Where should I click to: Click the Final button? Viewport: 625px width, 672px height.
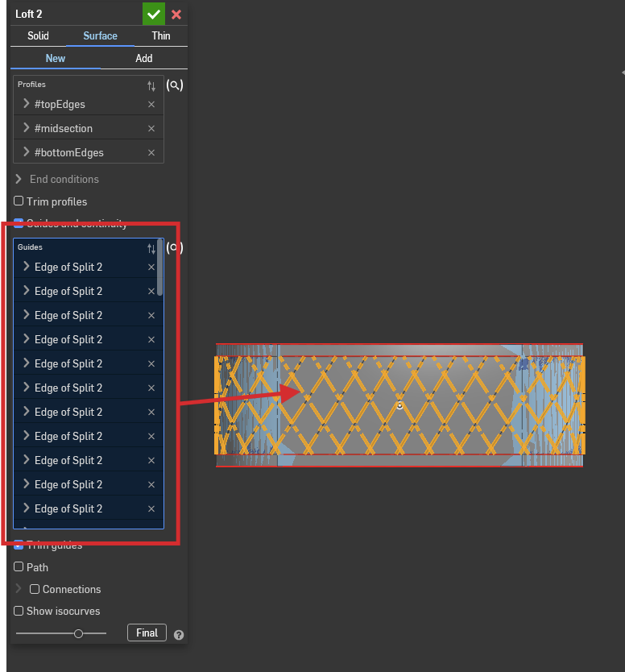(x=147, y=633)
